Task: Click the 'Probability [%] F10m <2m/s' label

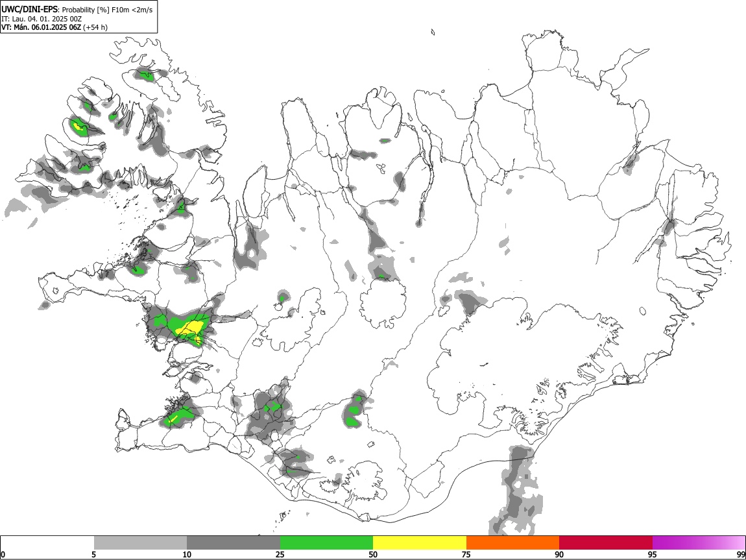Action: tap(108, 10)
